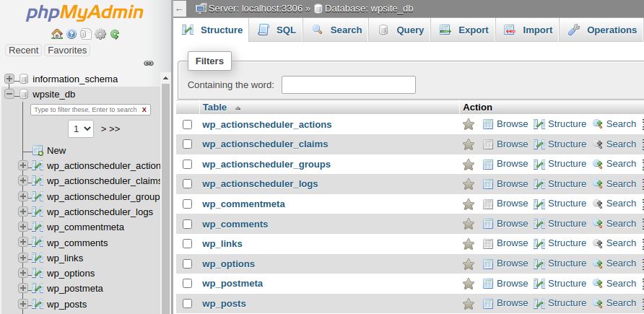Click the New table icon in tree
Image resolution: width=644 pixels, height=314 pixels.
(38, 151)
